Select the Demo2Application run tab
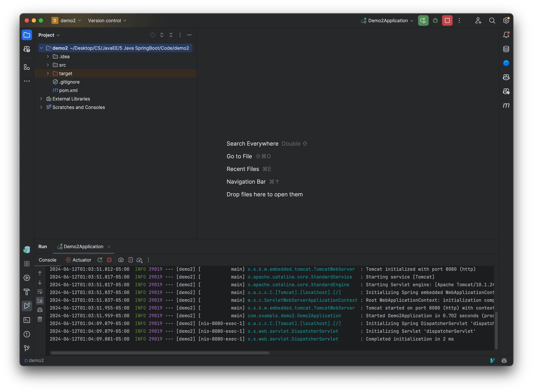Image resolution: width=533 pixels, height=392 pixels. [x=83, y=246]
